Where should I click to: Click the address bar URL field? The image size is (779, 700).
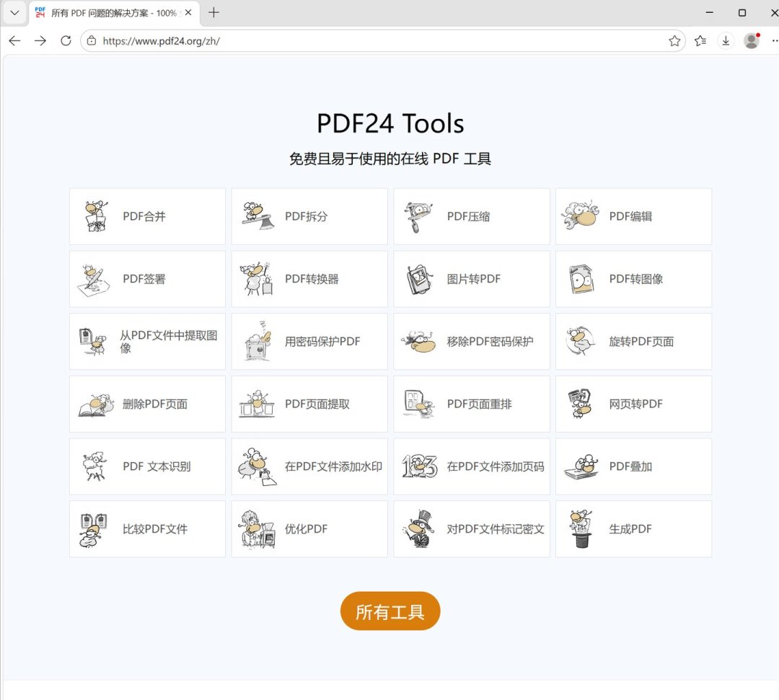pos(382,40)
